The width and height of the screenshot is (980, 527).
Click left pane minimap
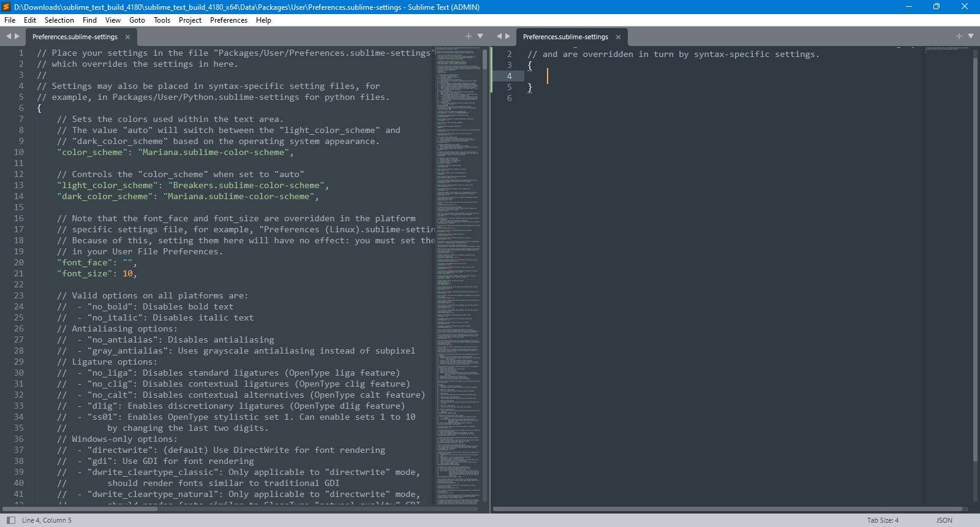(458, 276)
